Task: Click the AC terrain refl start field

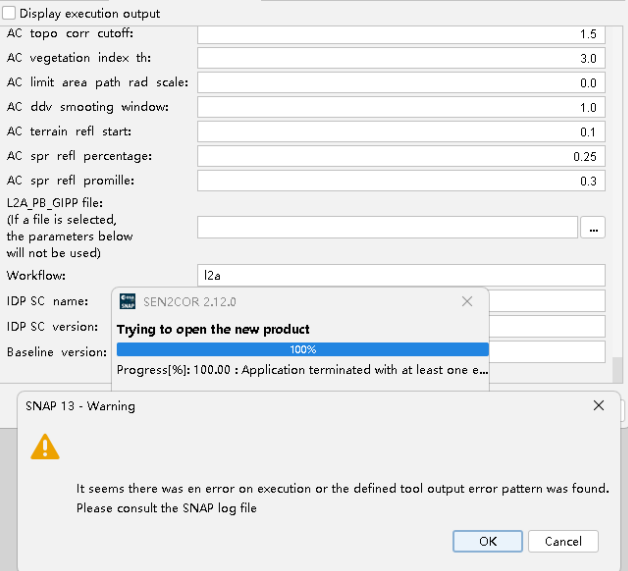Action: coord(400,132)
